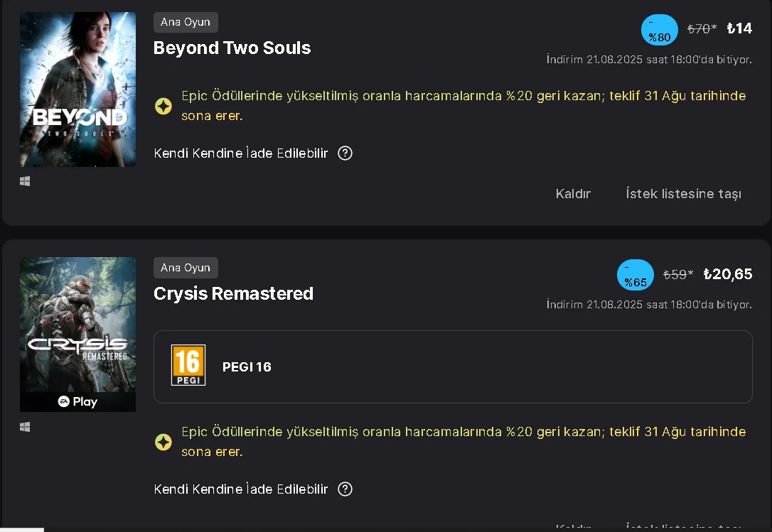
Task: Click the Ana Oyun tag above Crysis Remastered
Action: tap(186, 268)
